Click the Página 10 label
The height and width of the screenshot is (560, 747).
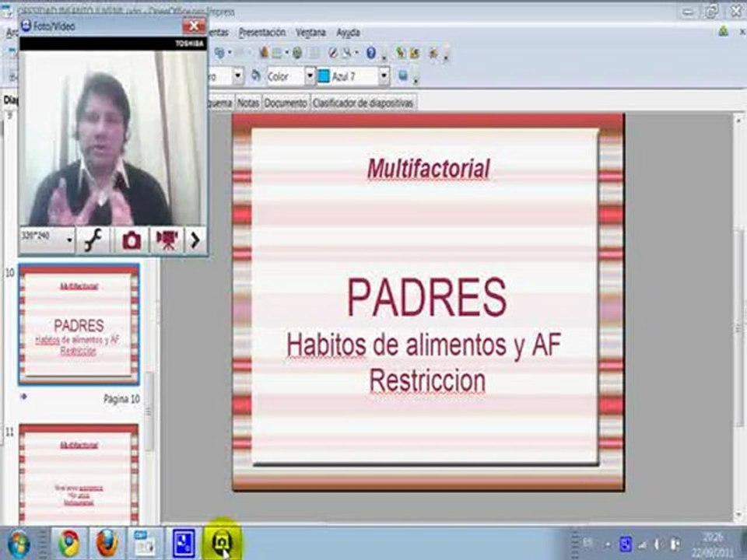(x=121, y=399)
